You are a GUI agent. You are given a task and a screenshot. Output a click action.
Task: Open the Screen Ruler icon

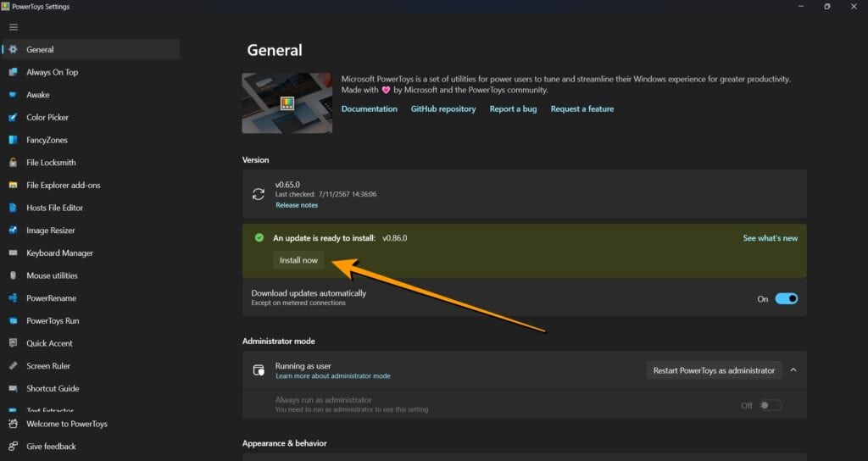(x=13, y=366)
